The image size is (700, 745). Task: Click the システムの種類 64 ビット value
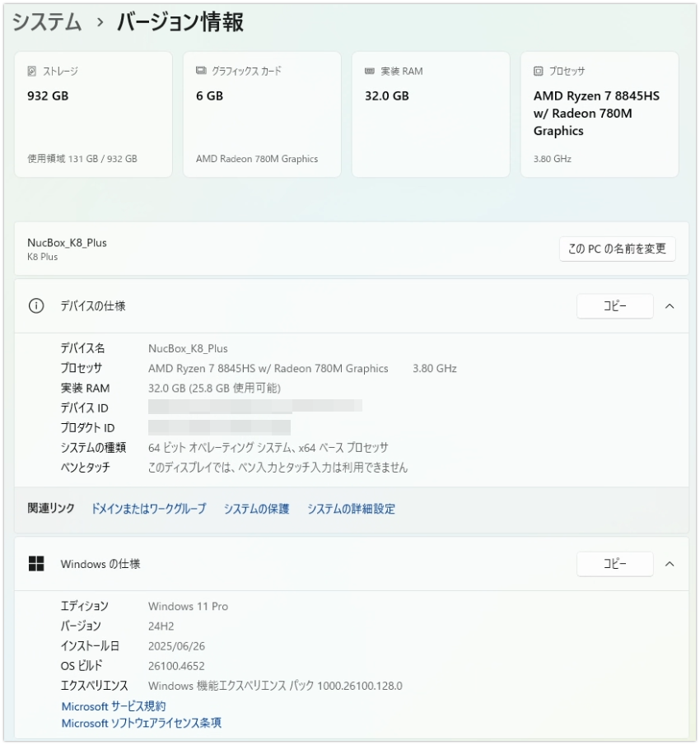point(268,448)
